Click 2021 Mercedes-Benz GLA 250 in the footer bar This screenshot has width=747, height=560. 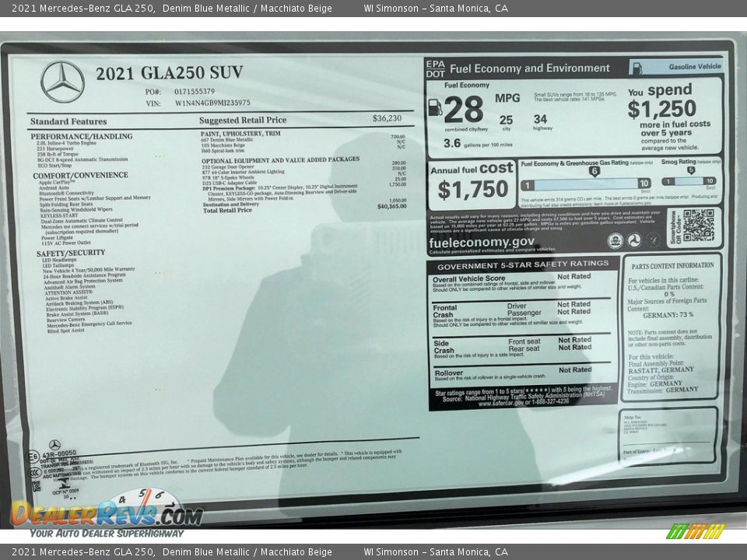pyautogui.click(x=83, y=552)
